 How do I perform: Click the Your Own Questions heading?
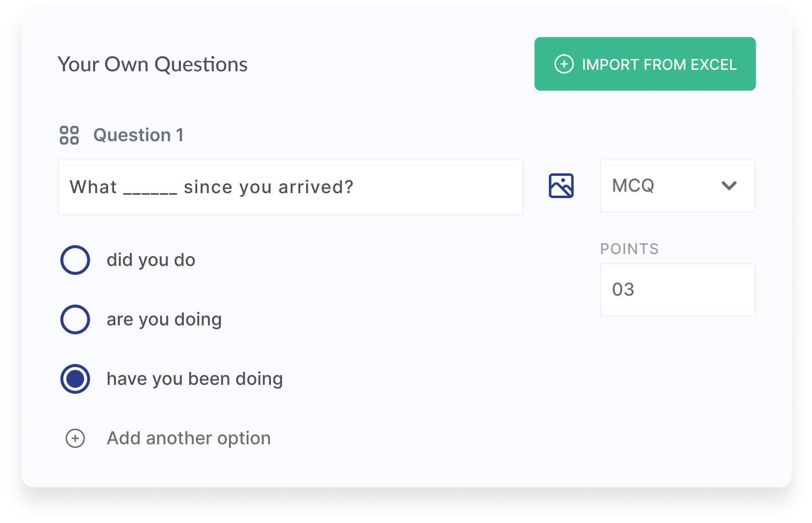click(153, 64)
